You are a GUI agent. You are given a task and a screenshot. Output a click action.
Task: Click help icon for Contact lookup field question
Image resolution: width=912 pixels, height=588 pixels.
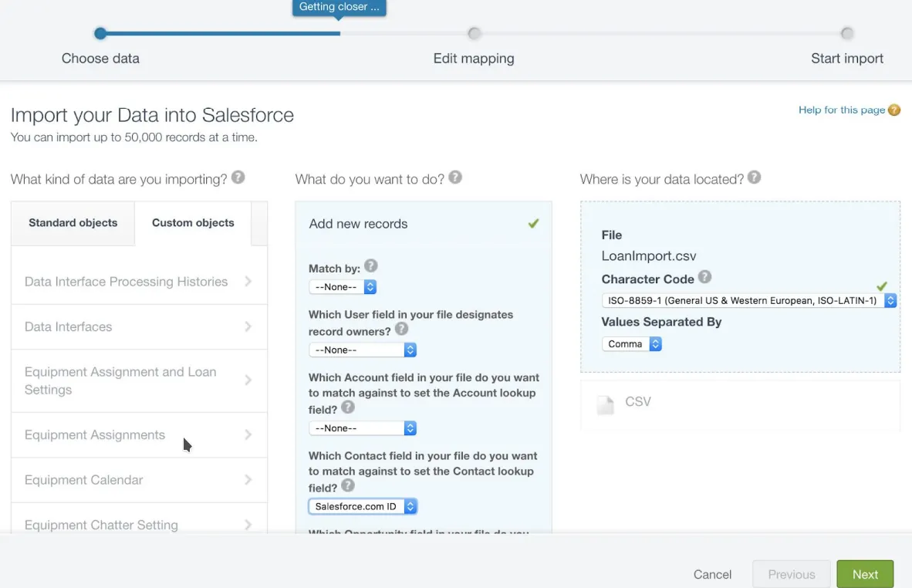coord(348,485)
